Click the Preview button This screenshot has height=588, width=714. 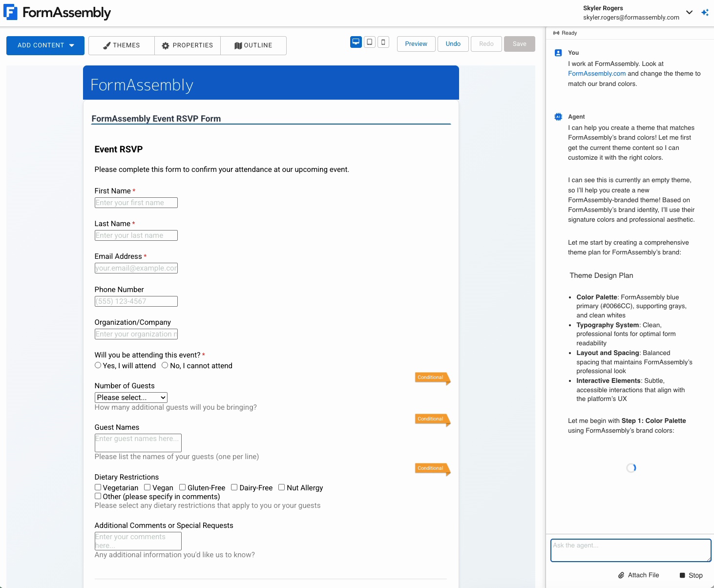416,44
